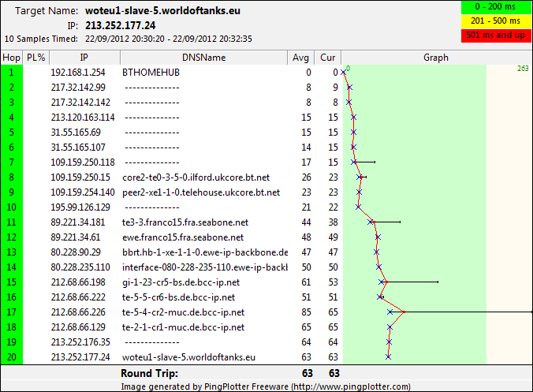Click the Hop column header

pyautogui.click(x=12, y=58)
